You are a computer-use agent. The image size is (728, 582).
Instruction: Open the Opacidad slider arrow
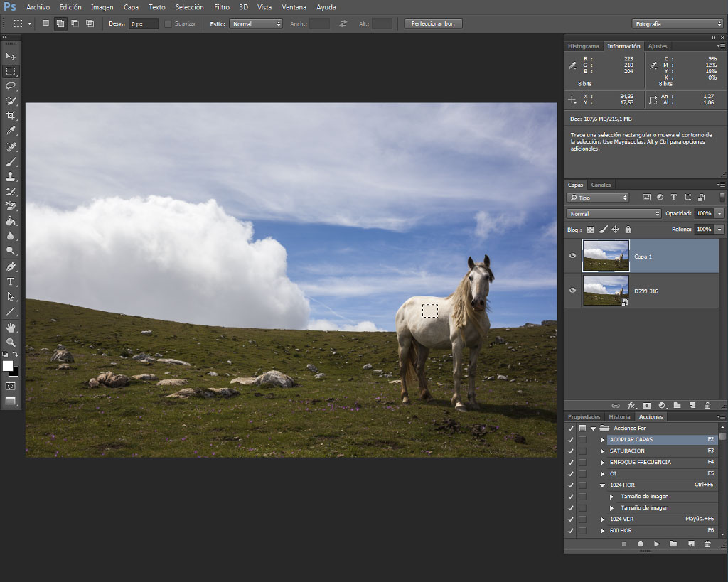(719, 213)
